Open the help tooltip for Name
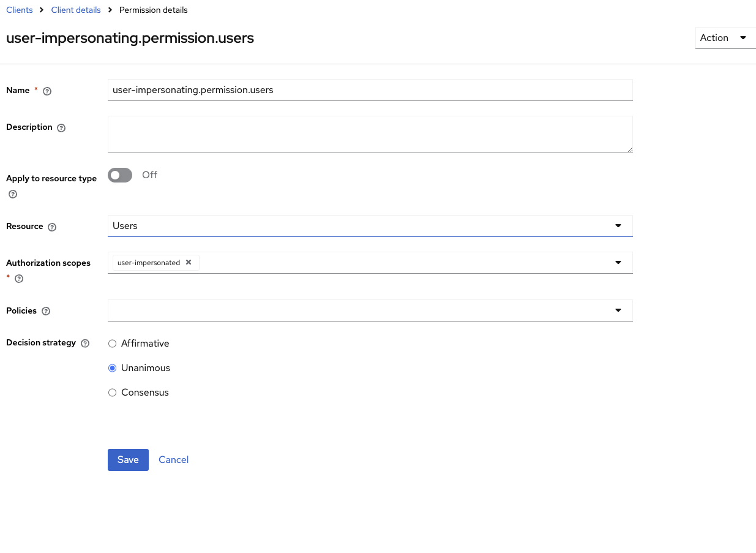This screenshot has height=553, width=756. (x=47, y=91)
